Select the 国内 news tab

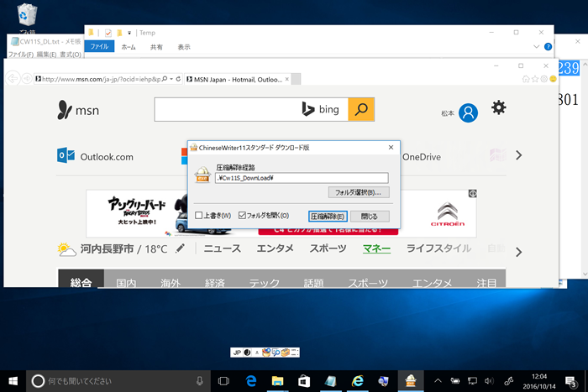coord(126,282)
